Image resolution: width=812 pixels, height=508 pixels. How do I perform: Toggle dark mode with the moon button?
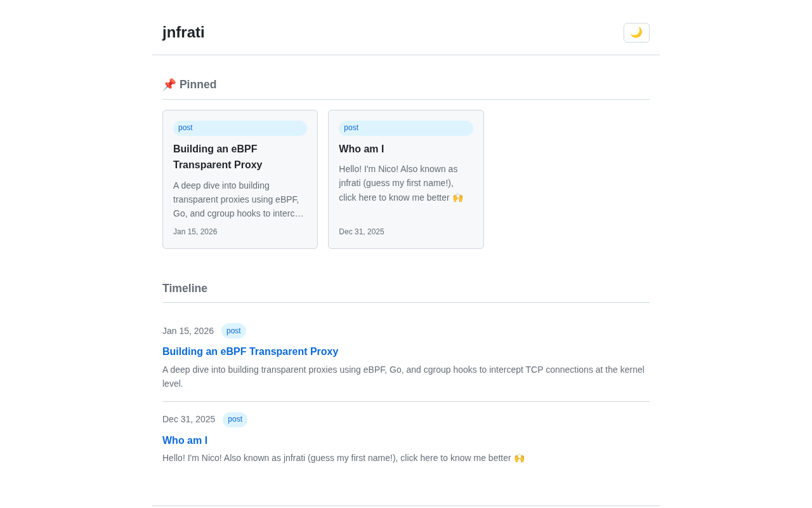point(636,32)
